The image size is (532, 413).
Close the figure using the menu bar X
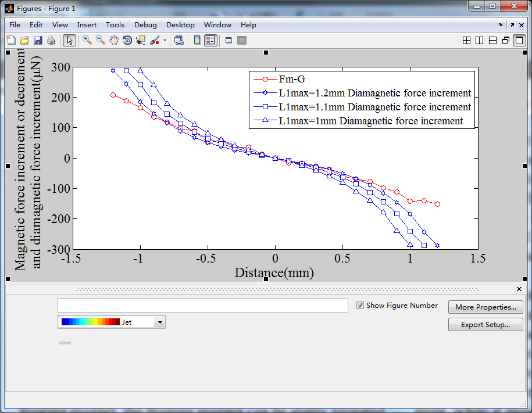click(x=522, y=25)
